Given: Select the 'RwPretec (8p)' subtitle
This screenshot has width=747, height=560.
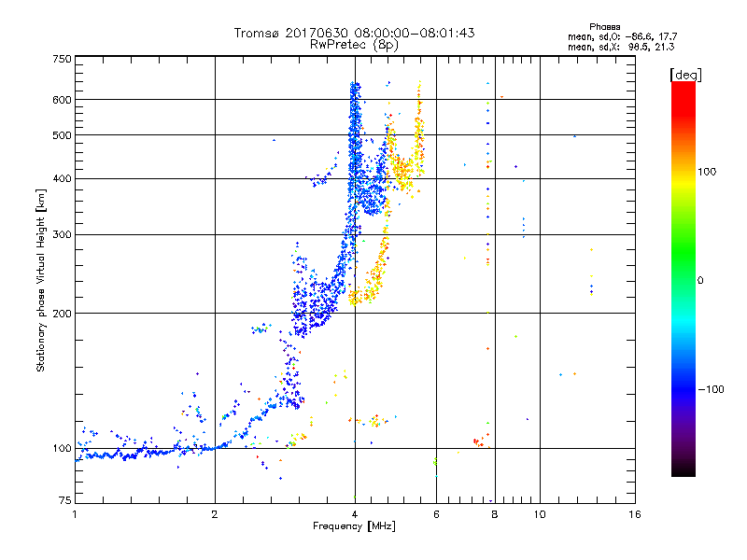Looking at the screenshot, I should [354, 45].
